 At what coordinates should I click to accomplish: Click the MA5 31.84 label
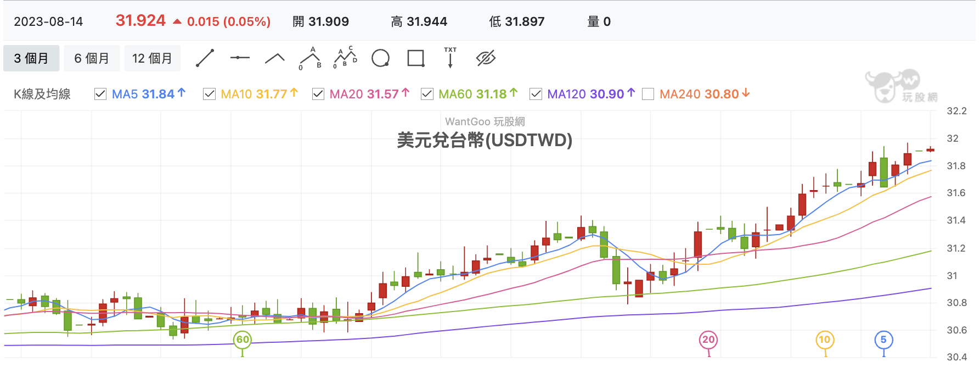coord(149,94)
